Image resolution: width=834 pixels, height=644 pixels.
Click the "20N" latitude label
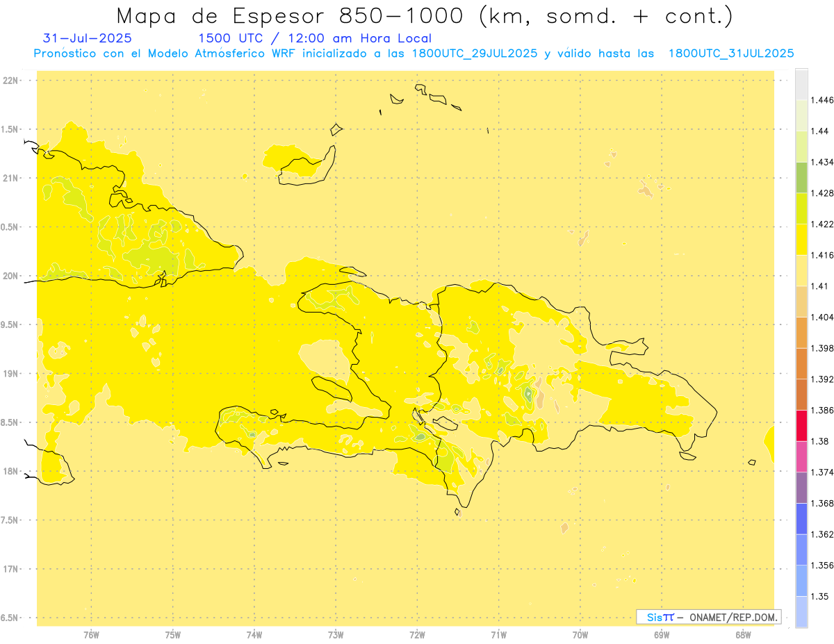11,276
